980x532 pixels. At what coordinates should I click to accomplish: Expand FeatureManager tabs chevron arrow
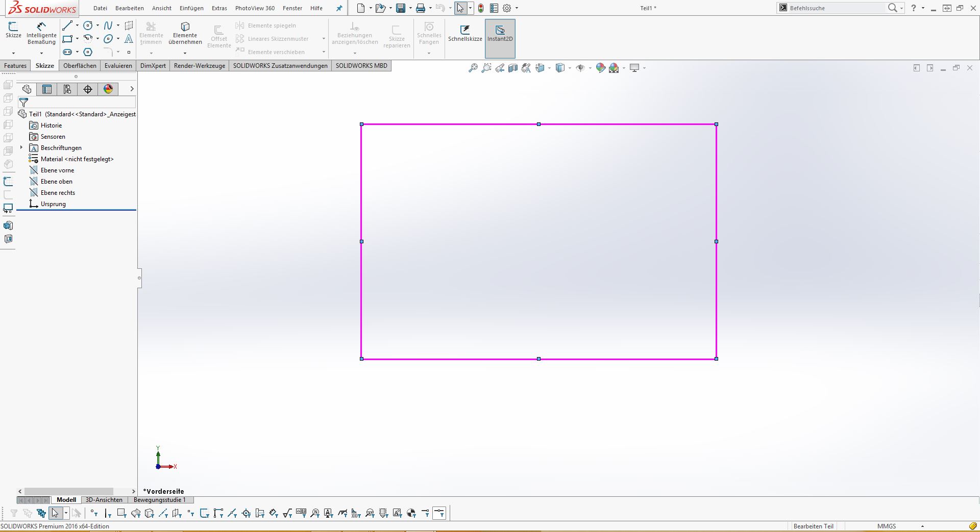pyautogui.click(x=132, y=89)
